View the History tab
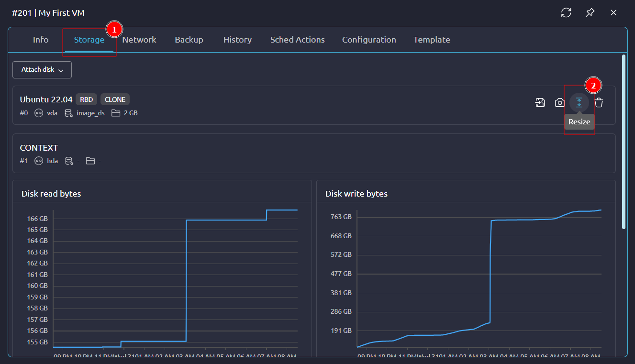 (x=237, y=40)
